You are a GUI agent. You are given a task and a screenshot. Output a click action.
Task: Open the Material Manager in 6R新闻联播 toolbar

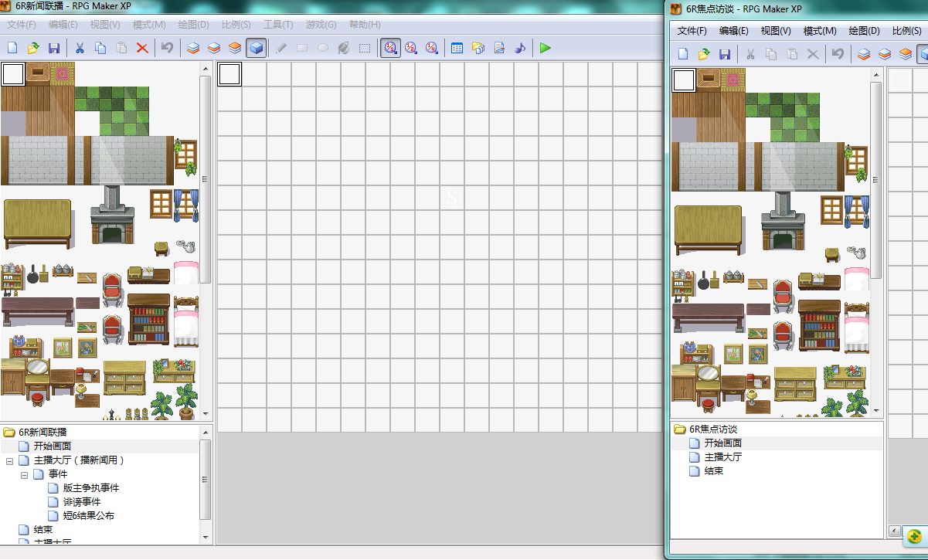coord(478,48)
